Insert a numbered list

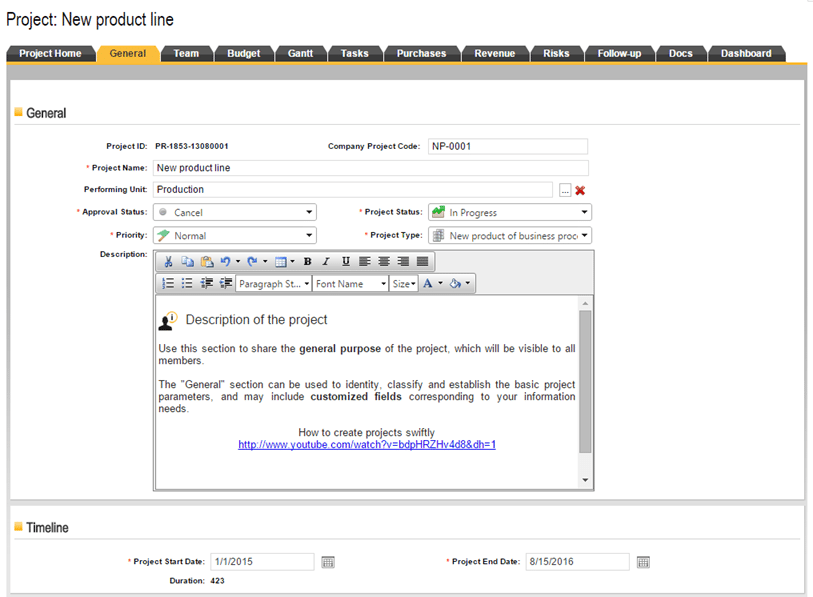[x=168, y=284]
